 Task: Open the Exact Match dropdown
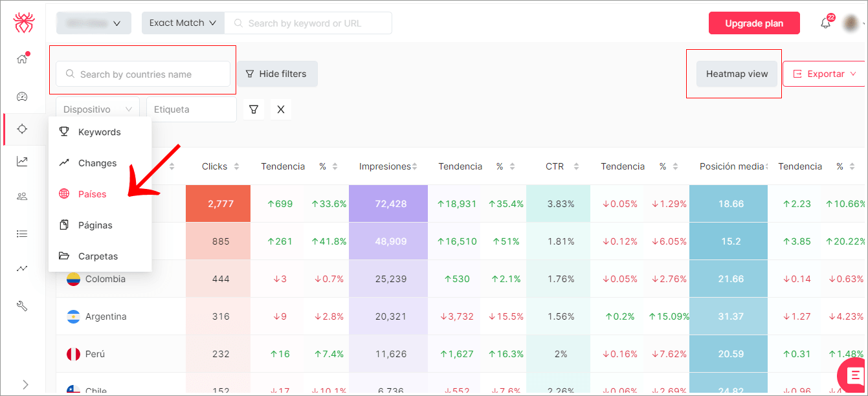[x=183, y=22]
